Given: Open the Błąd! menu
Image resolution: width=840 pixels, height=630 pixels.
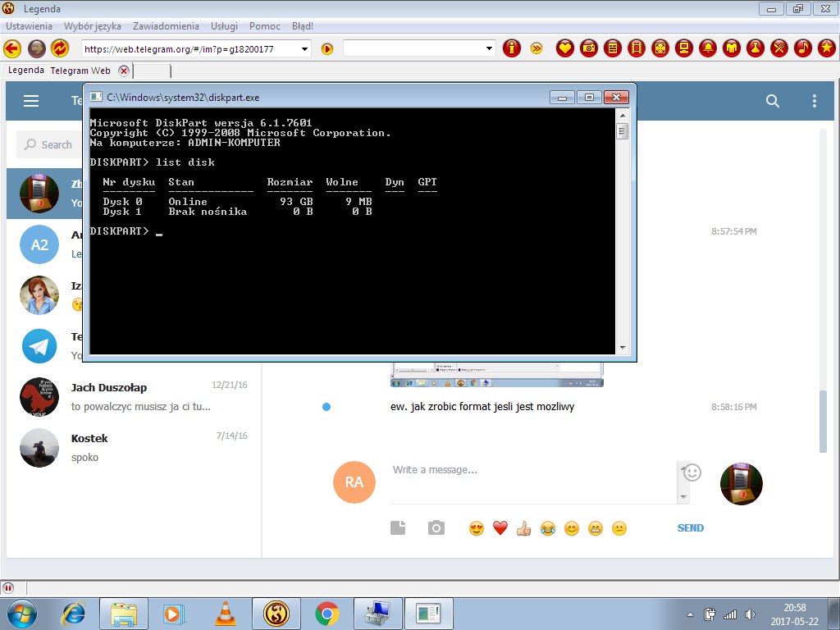Looking at the screenshot, I should 303,25.
